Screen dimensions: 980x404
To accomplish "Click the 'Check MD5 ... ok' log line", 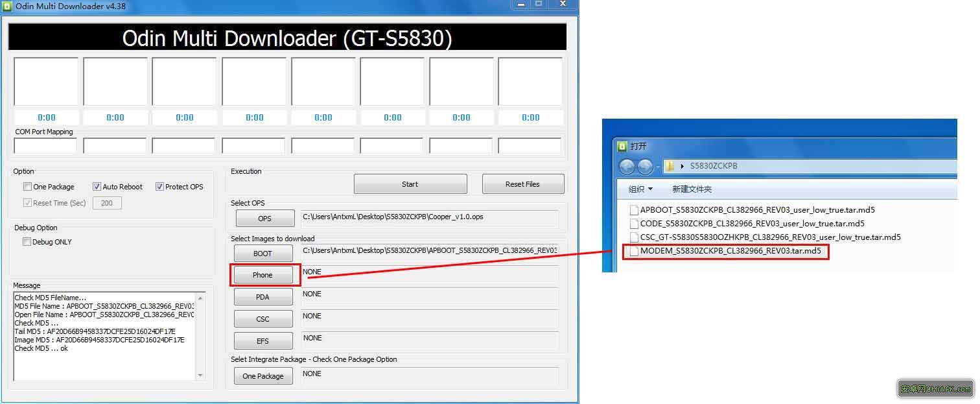I will 41,348.
